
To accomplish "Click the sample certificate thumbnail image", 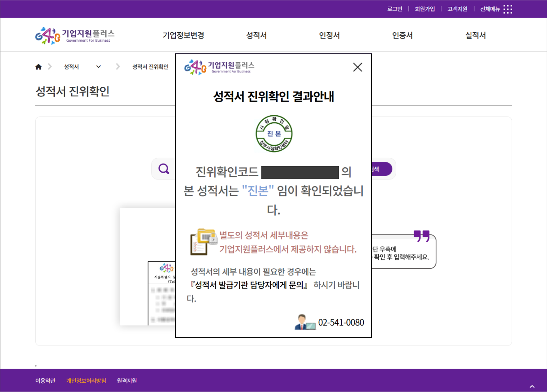I will pyautogui.click(x=161, y=292).
